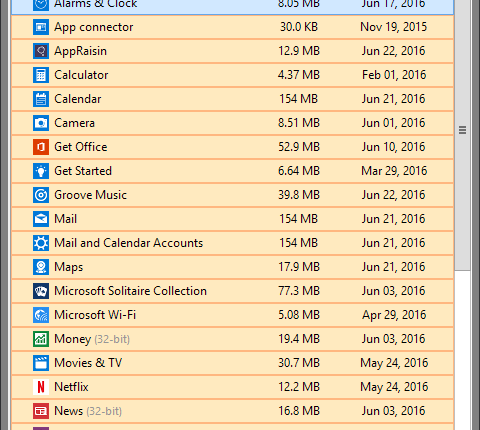Click the 5.08 MB size of Microsoft Wi-Fi
The width and height of the screenshot is (480, 430).
pyautogui.click(x=299, y=315)
